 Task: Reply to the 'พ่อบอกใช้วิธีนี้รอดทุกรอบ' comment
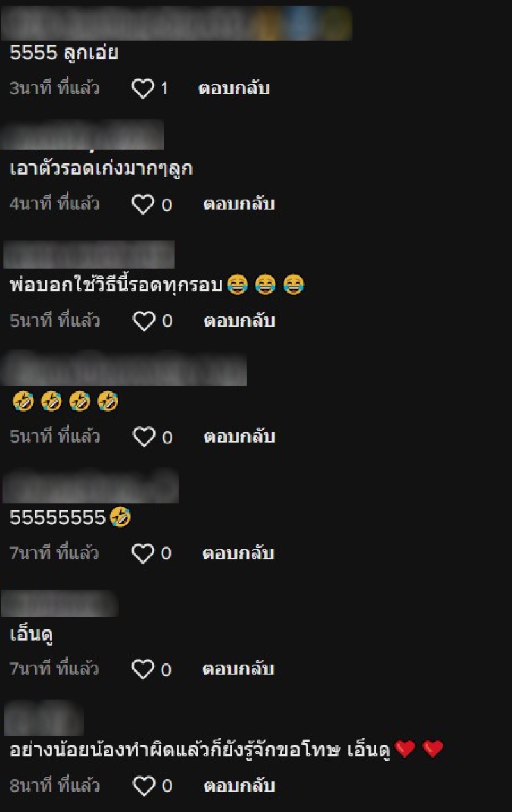(x=239, y=321)
